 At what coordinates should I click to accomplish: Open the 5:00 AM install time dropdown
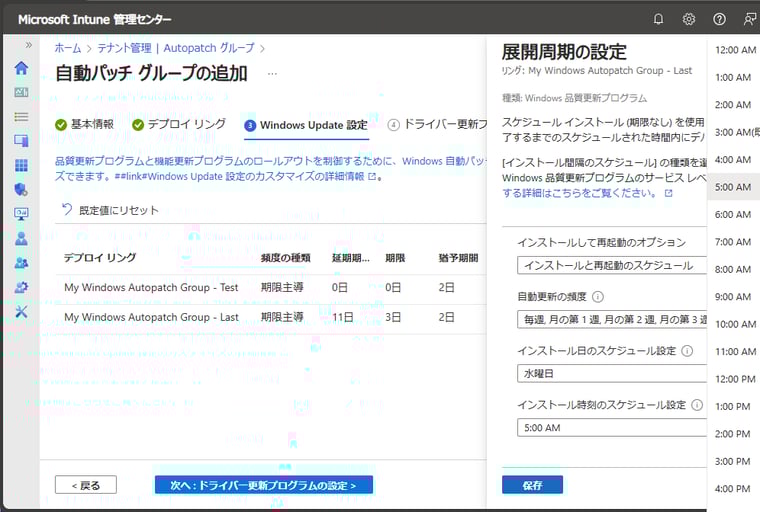pos(612,428)
